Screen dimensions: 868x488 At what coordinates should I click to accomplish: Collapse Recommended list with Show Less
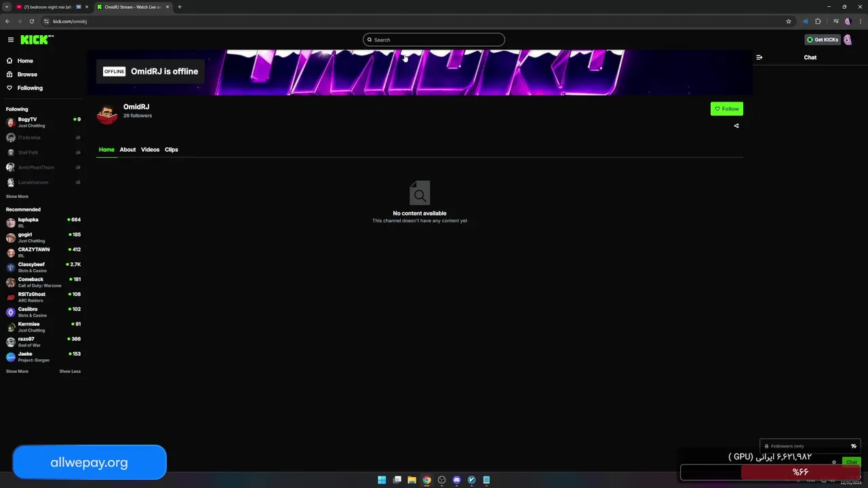70,371
